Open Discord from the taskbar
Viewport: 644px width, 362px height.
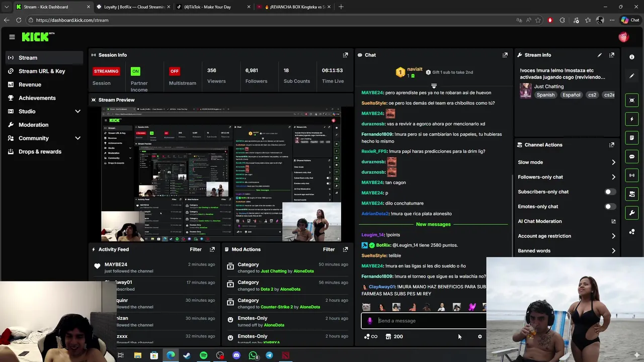tap(236, 355)
